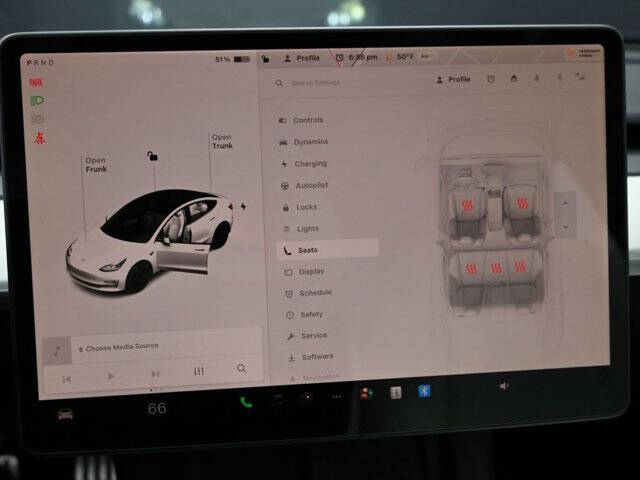Image resolution: width=640 pixels, height=480 pixels.
Task: Tap Choose Media Source
Action: [x=118, y=347]
